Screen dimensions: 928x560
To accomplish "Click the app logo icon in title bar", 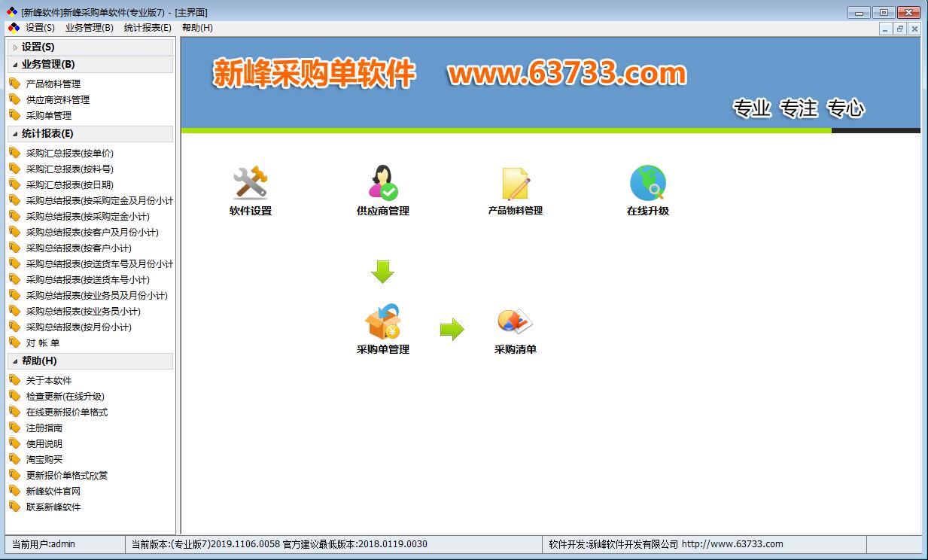I will [x=12, y=12].
